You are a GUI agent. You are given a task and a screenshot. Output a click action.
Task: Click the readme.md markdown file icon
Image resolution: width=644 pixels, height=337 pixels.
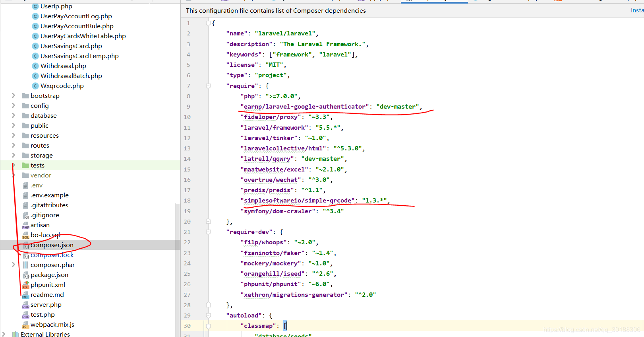point(25,295)
